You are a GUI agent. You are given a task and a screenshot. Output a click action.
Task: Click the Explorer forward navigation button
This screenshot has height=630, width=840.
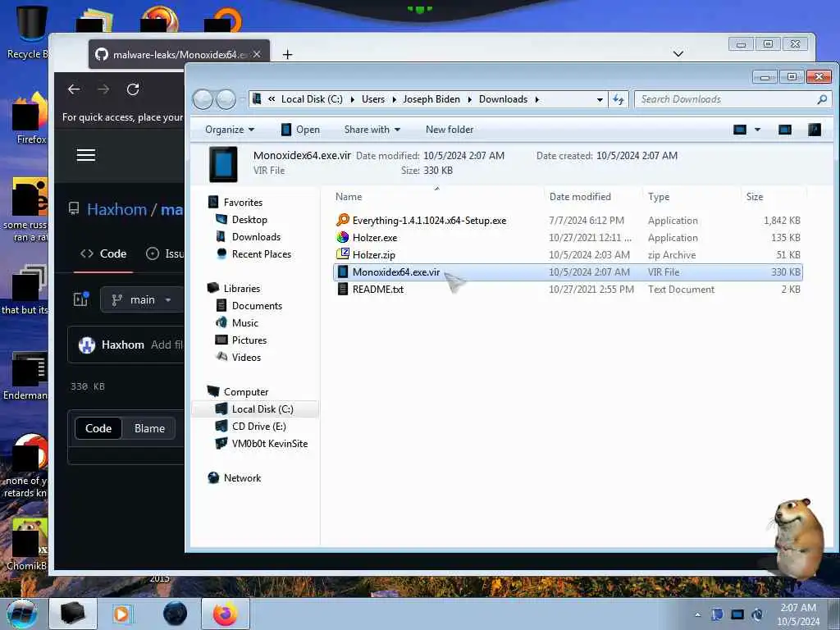[x=226, y=99]
